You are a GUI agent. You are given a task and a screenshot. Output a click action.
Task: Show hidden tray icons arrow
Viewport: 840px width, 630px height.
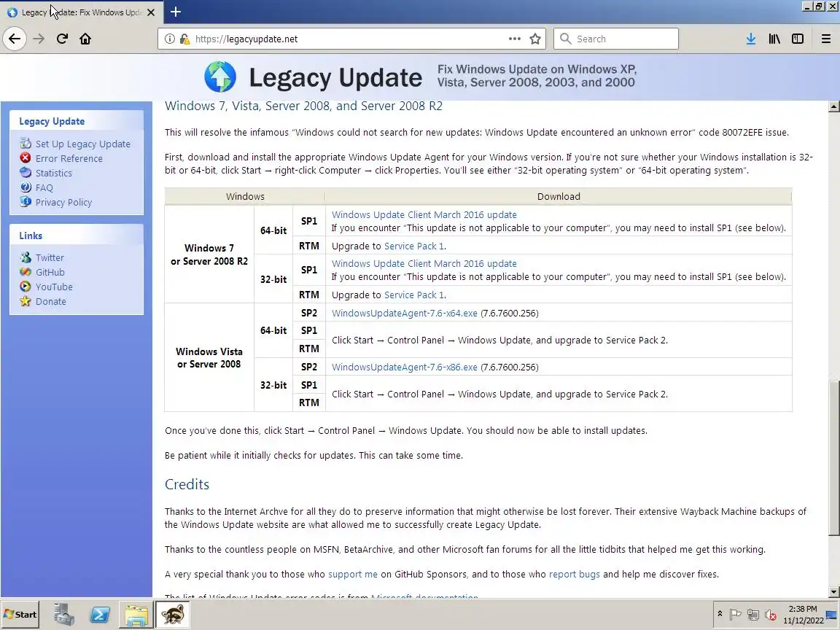(x=720, y=614)
